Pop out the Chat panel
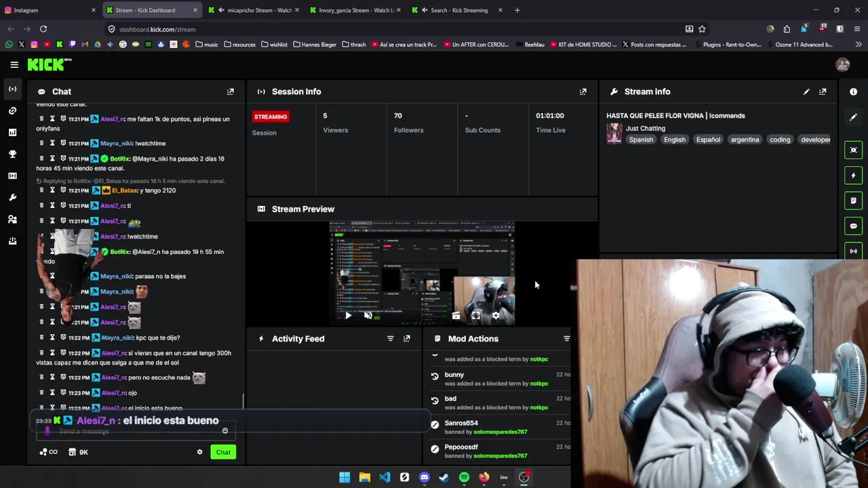 231,91
